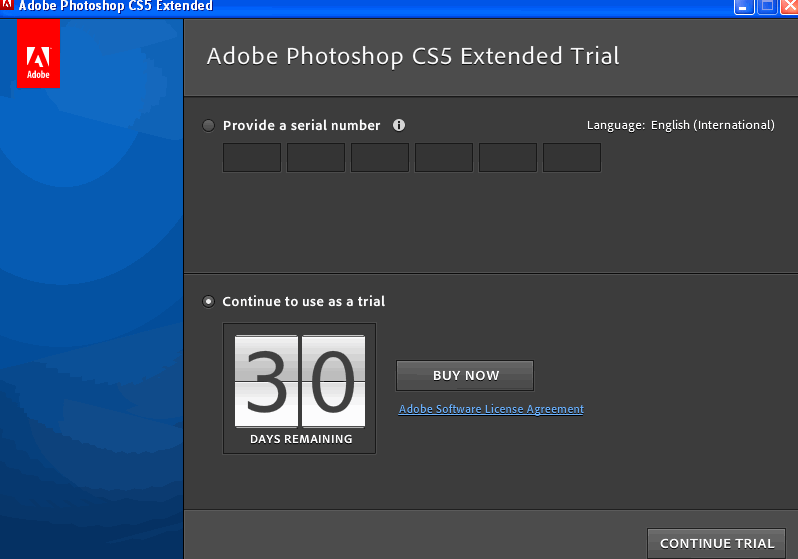Click the info icon beside serial number
Screen dimensions: 798x559
point(399,125)
